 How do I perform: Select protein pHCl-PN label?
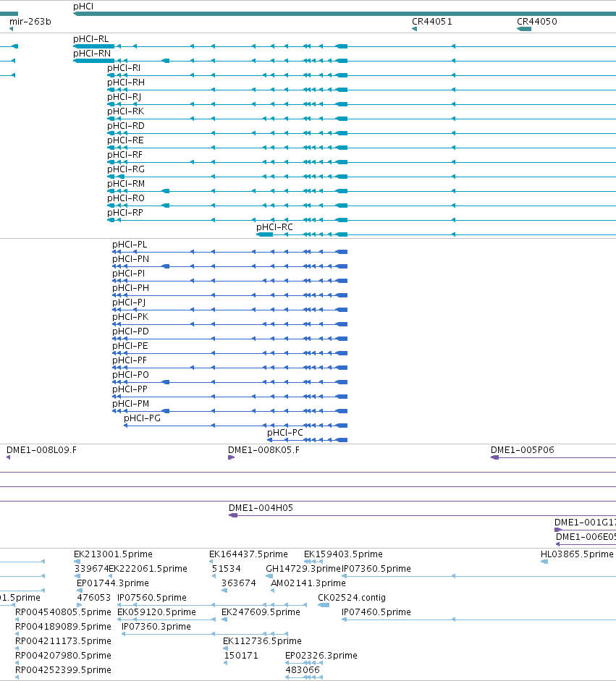pyautogui.click(x=131, y=259)
